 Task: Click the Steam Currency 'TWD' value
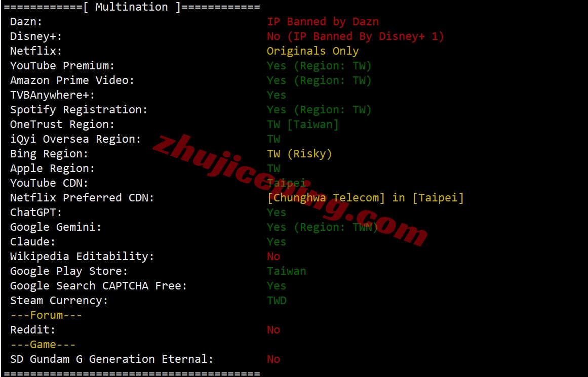(x=277, y=301)
